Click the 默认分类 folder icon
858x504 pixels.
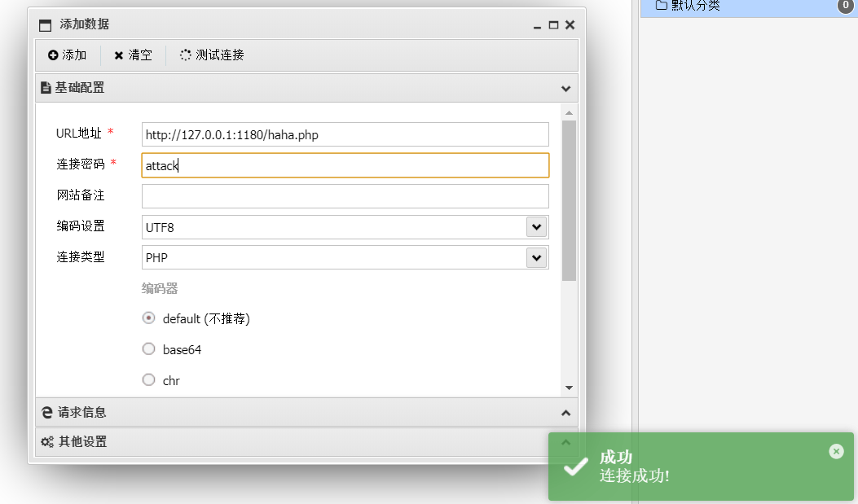(661, 7)
